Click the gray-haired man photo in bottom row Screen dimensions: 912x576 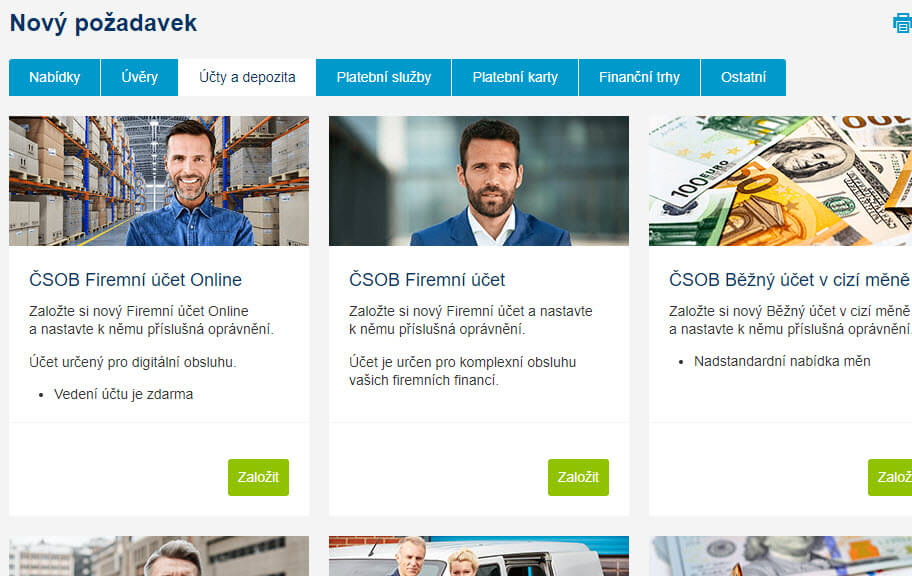159,556
